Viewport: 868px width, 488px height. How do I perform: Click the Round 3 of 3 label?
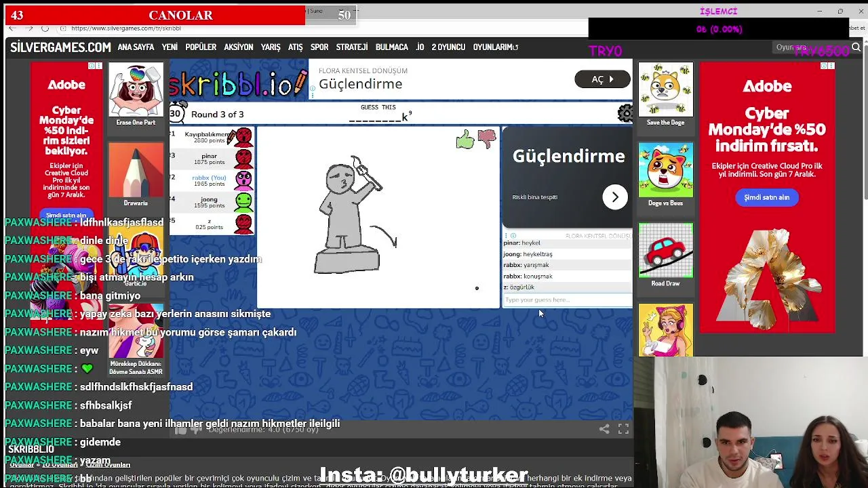tap(217, 114)
